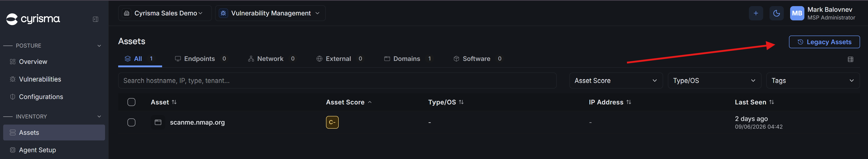Sort by Asset column arrows
868x159 pixels.
(174, 102)
